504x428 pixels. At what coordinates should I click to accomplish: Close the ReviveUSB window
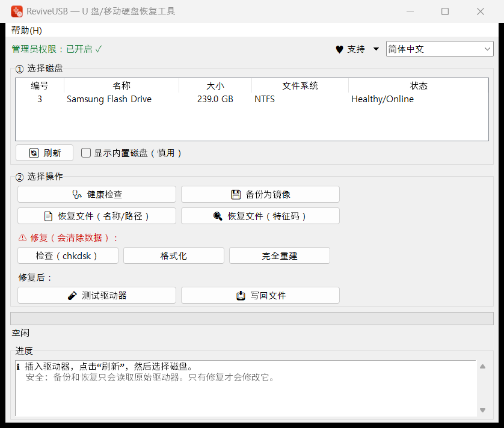point(481,11)
